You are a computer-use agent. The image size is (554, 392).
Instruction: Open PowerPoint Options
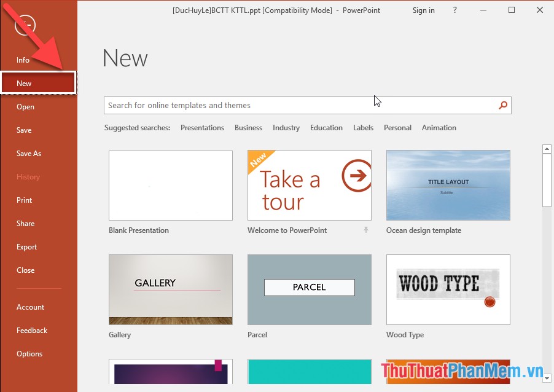click(29, 353)
